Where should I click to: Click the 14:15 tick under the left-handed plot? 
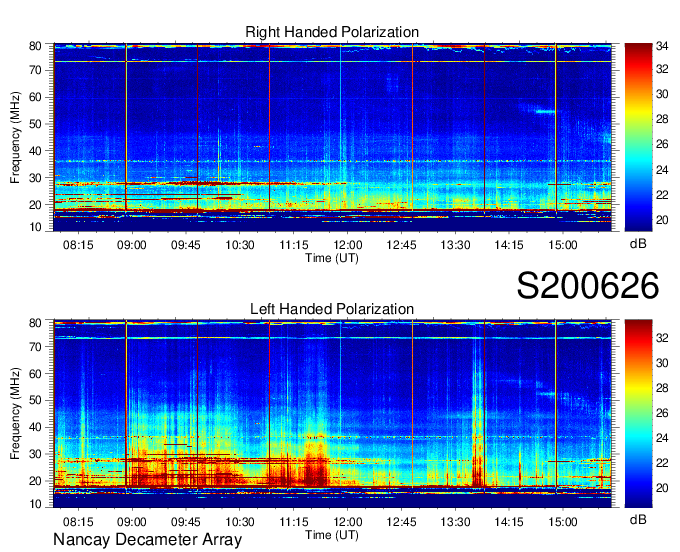tap(509, 522)
